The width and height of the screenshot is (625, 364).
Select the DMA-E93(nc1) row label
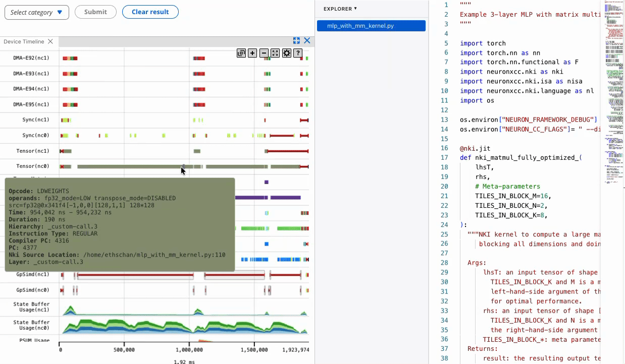tap(31, 74)
